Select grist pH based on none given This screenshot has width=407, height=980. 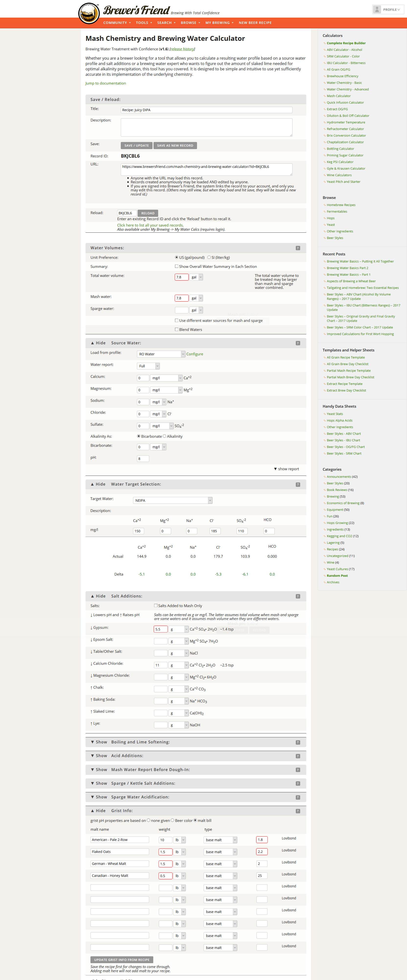click(148, 820)
